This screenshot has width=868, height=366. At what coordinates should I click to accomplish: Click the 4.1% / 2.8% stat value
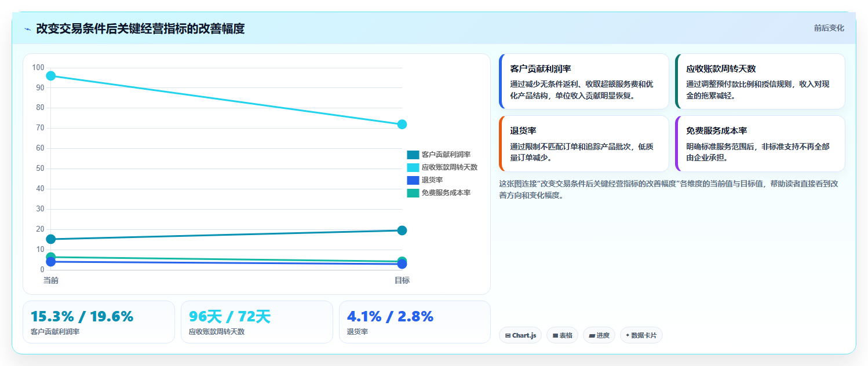tap(390, 317)
